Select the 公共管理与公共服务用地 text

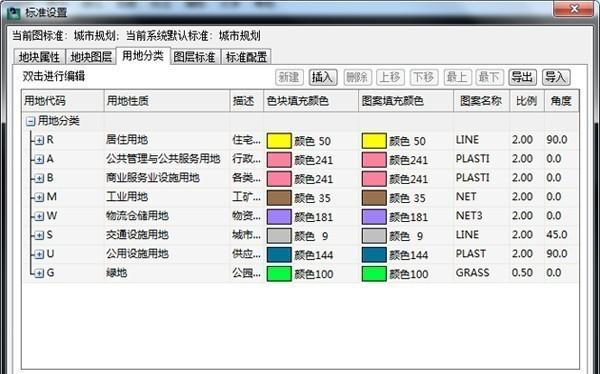coord(163,159)
